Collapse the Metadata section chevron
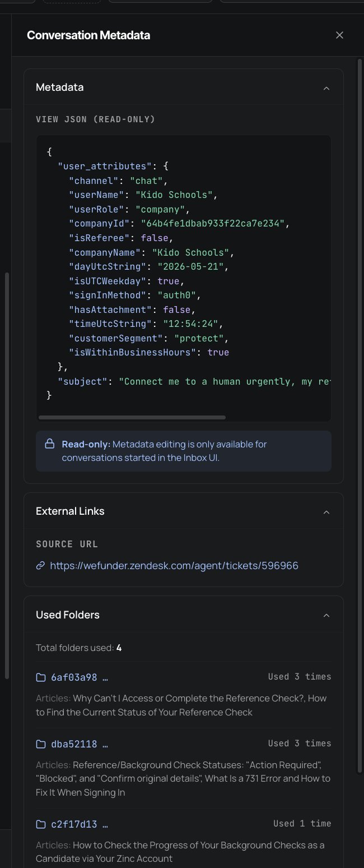364x868 pixels. pyautogui.click(x=326, y=88)
